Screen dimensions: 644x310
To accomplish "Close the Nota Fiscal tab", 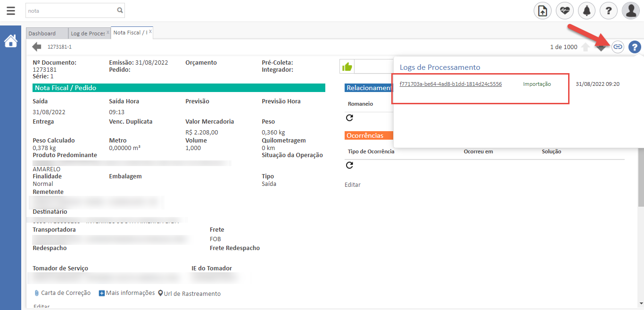I will coord(150,32).
